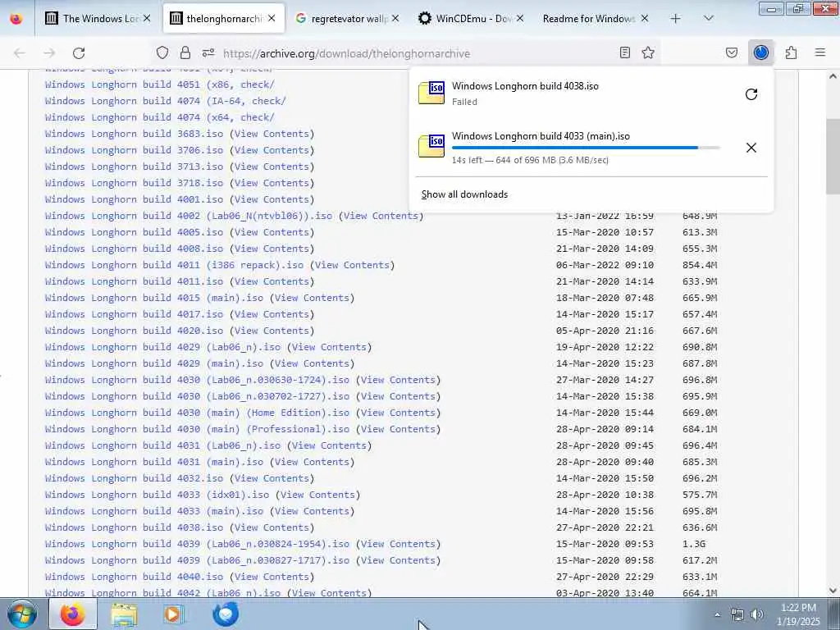Open build 4032.iso link
This screenshot has height=630, width=840.
tap(134, 478)
